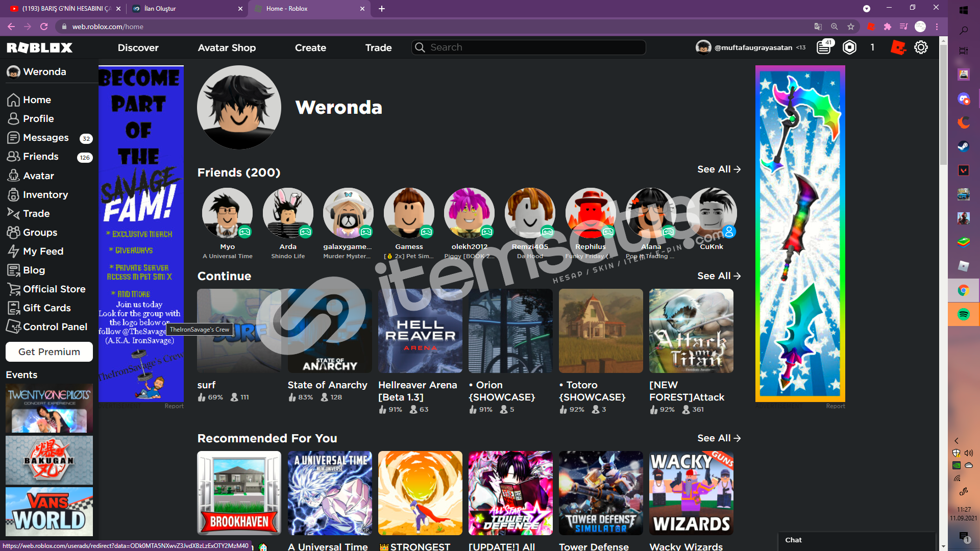Open the settings gear in Roblox header
Screen dimensions: 980x551
tap(921, 47)
